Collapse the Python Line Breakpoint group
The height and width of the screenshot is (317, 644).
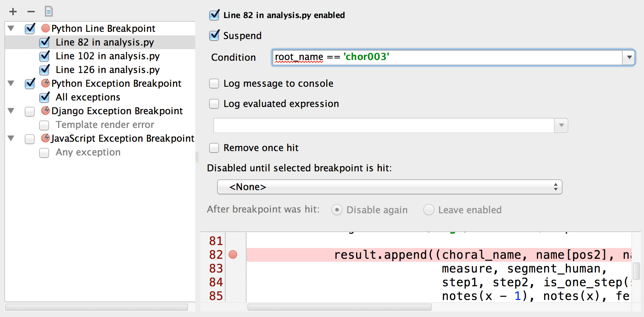[11, 28]
